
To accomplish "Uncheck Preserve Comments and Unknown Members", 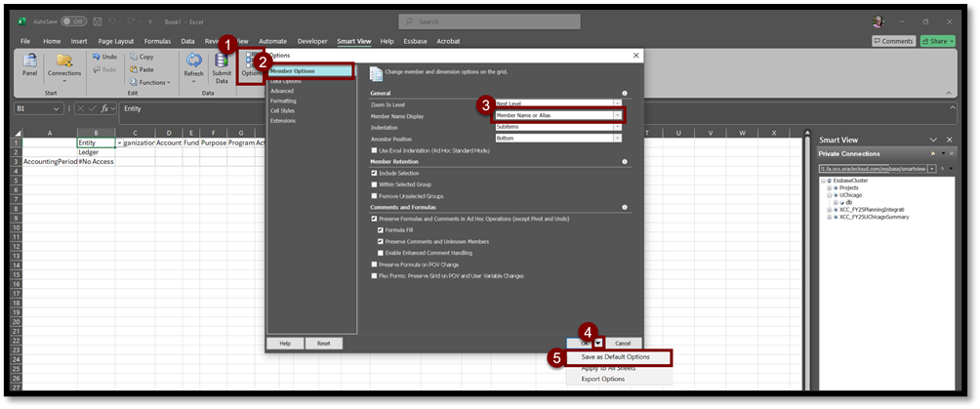I will tap(380, 241).
